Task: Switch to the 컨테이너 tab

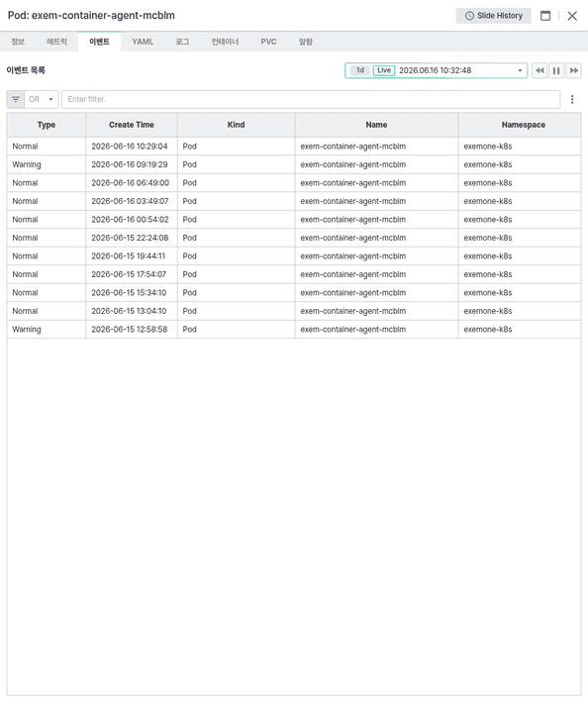Action: [225, 42]
